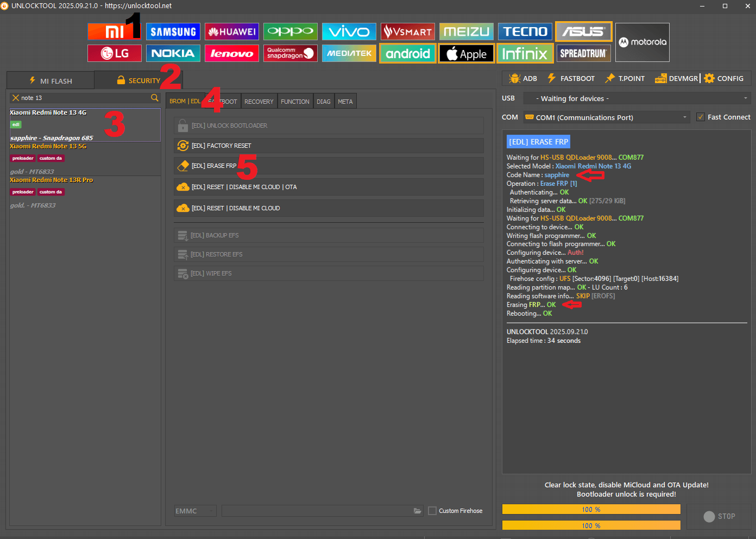Browse firehose file with folder icon

pos(417,511)
